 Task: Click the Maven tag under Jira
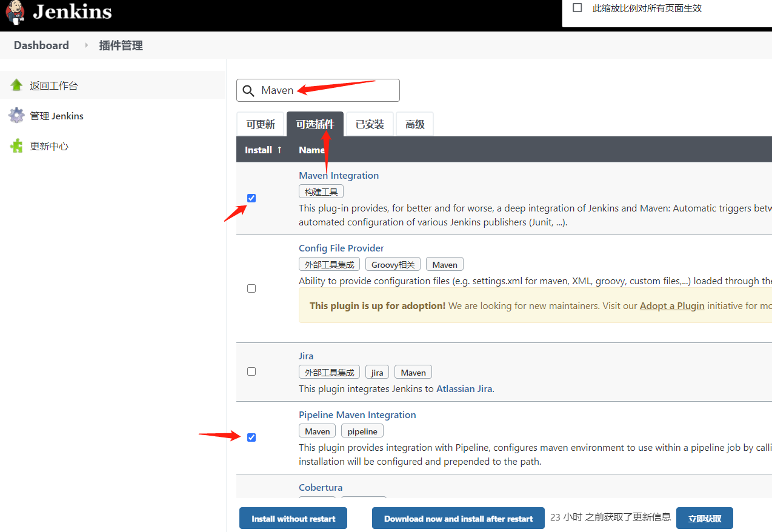point(413,373)
